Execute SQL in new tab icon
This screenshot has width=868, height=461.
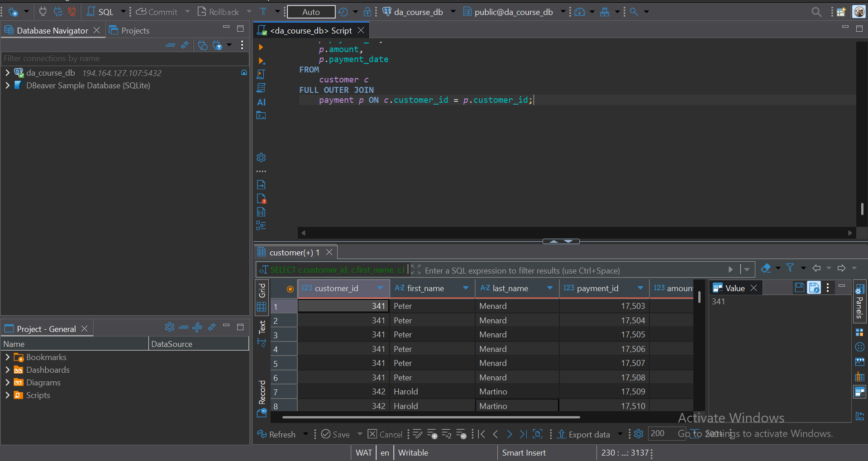tap(261, 61)
